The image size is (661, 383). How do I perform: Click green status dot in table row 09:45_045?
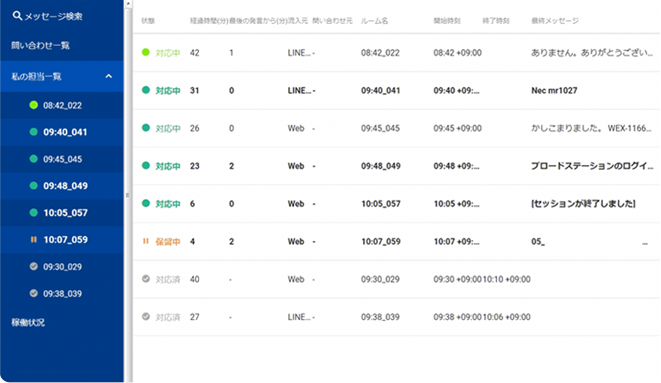pos(145,128)
